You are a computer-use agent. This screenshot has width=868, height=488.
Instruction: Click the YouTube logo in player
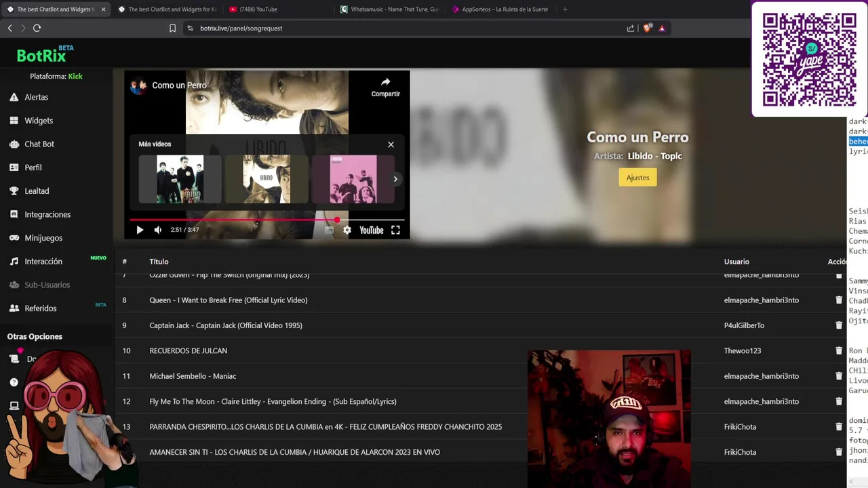point(372,230)
